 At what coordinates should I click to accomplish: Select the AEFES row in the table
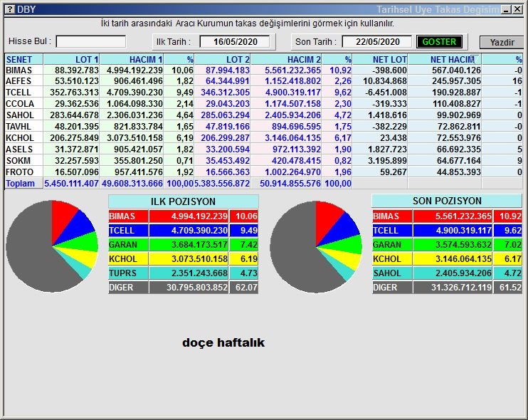coord(264,81)
